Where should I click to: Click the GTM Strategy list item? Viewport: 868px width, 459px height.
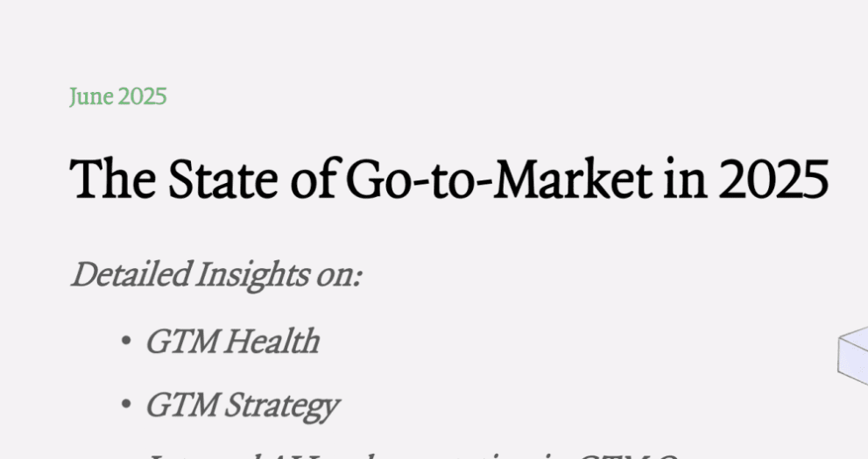click(x=242, y=406)
